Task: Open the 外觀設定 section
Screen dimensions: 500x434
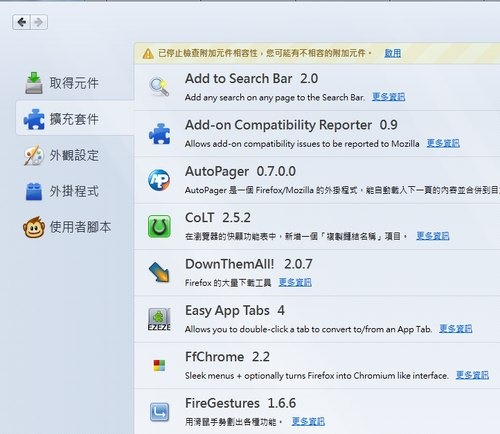Action: (x=74, y=155)
